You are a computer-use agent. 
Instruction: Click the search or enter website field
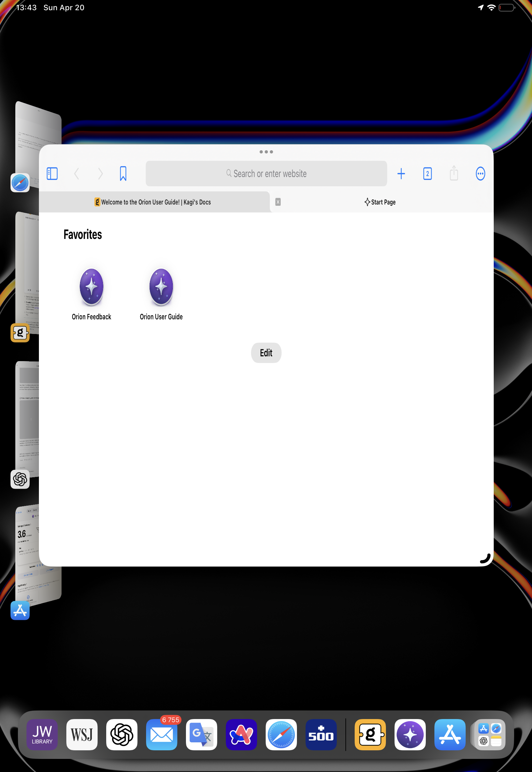[x=266, y=174]
